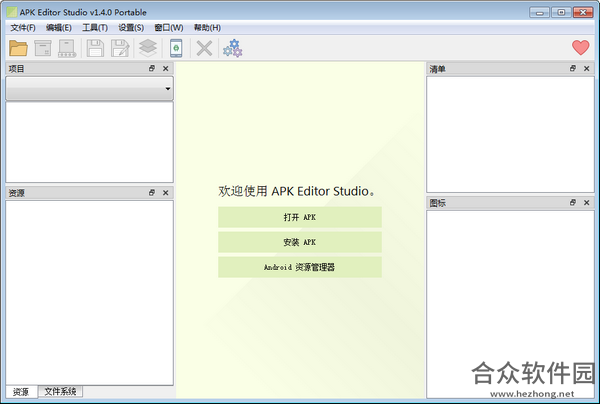Switch to the 文件系统 tab

(60, 391)
